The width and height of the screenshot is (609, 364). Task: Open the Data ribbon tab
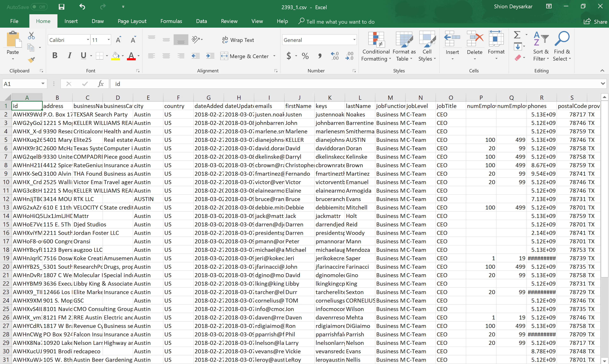coord(201,21)
